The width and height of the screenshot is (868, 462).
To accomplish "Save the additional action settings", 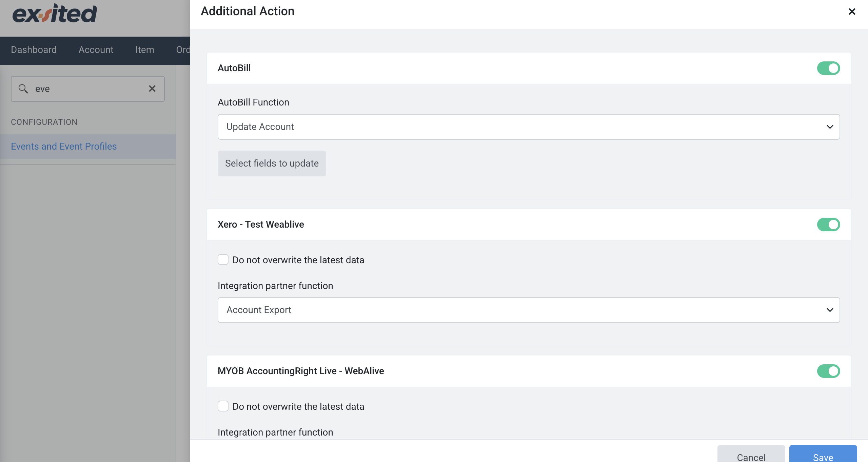I will coord(823,454).
